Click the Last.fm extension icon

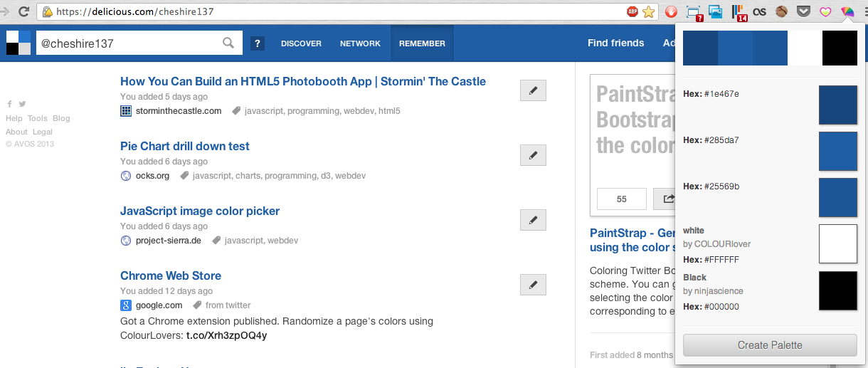[760, 11]
